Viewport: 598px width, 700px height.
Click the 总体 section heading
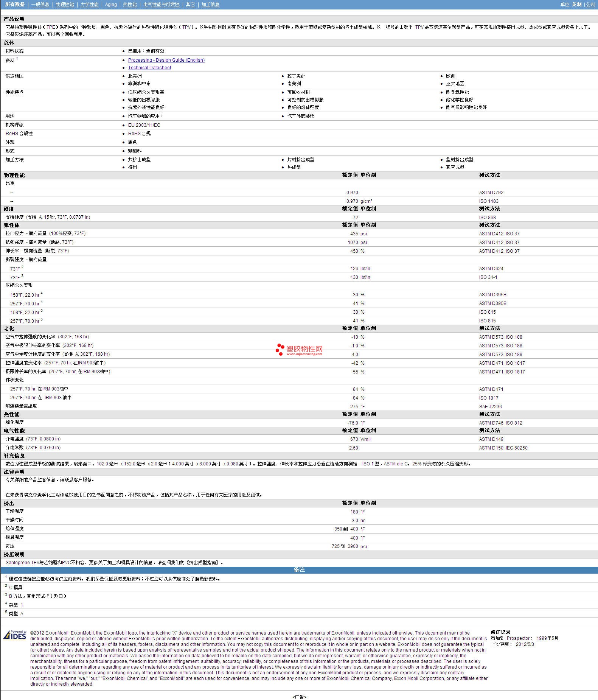point(9,43)
